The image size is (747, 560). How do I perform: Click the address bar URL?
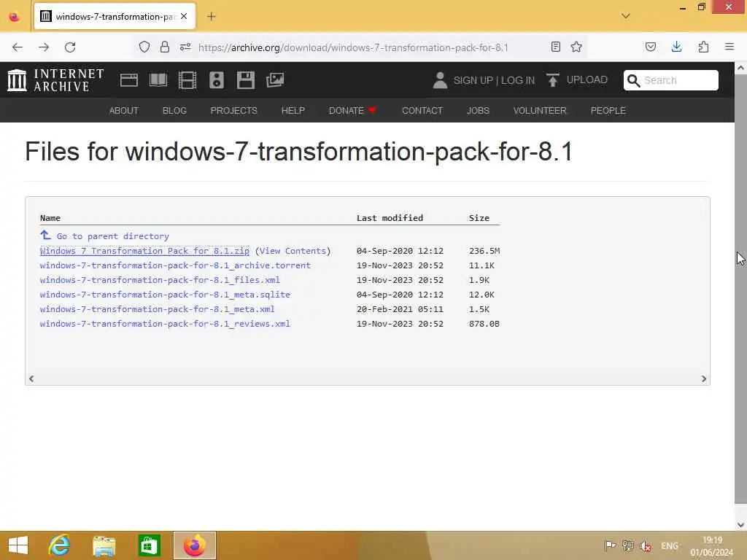pos(353,47)
